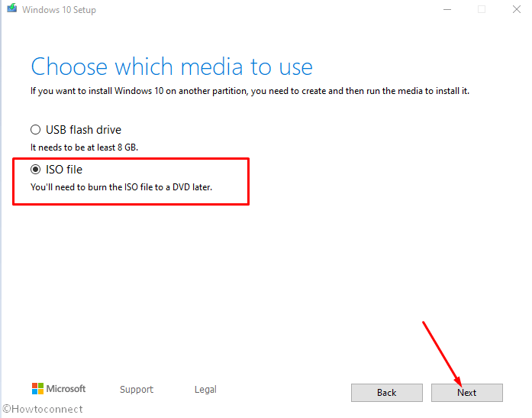Open the Support link
The height and width of the screenshot is (418, 532).
pos(137,389)
